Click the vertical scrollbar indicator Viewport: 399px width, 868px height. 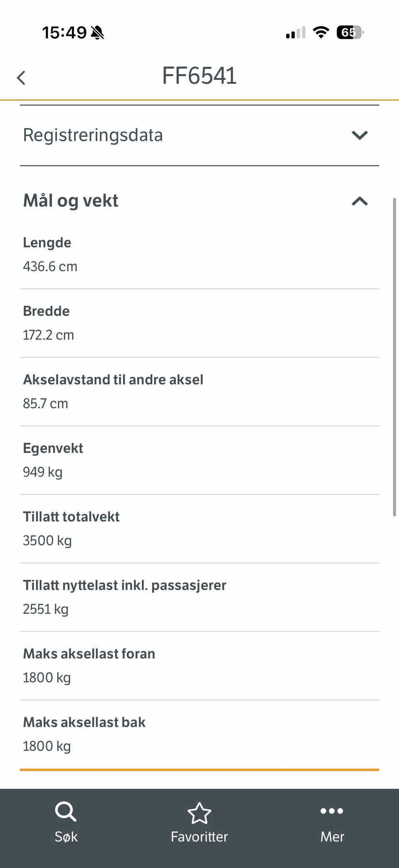point(394,358)
